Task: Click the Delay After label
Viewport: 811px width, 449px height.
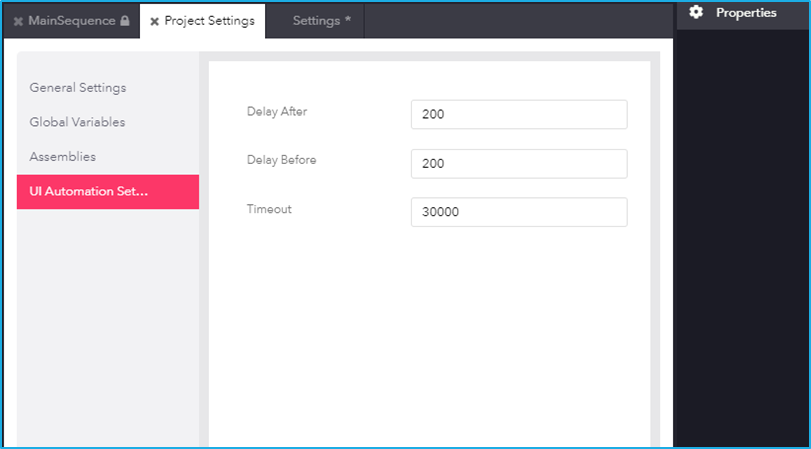Action: tap(277, 111)
